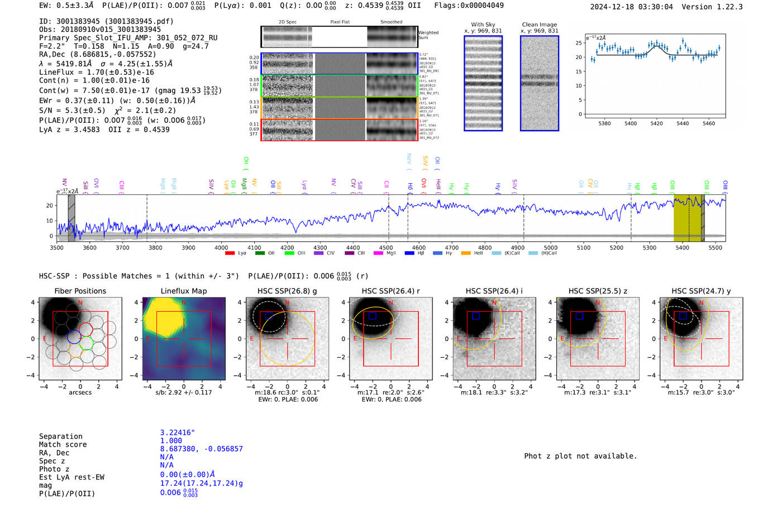Click the s/b: 2.92 +/- 0.117 caption
782x532 pixels.
184,392
